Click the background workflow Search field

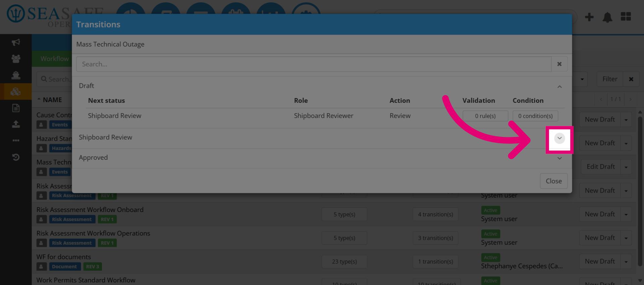[x=55, y=79]
